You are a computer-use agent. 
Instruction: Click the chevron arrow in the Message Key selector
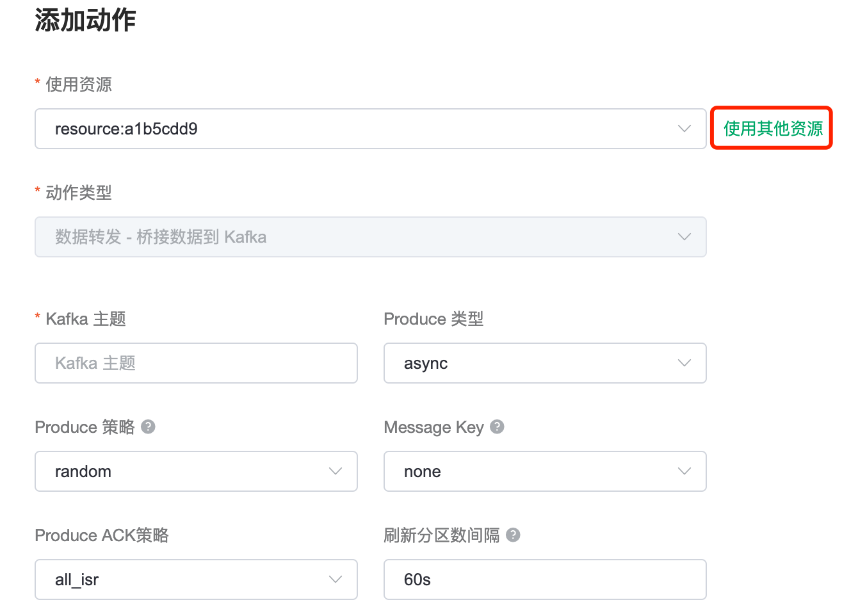click(x=684, y=471)
